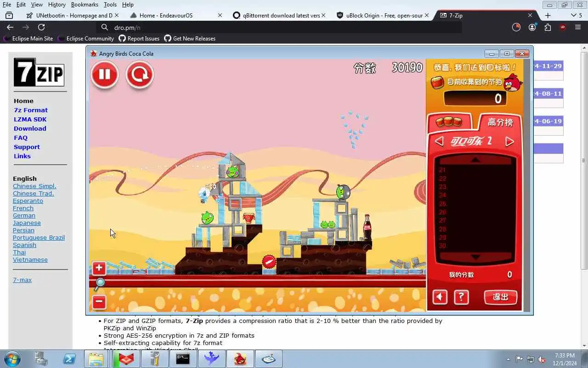Switch to Home - EndeavourOS tab
This screenshot has height=368, width=588.
tap(175, 15)
